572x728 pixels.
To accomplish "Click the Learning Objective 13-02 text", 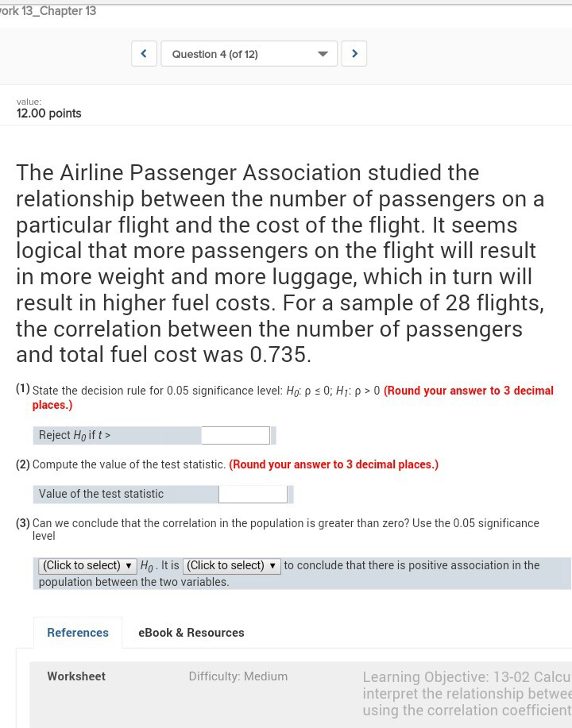I will click(x=466, y=693).
